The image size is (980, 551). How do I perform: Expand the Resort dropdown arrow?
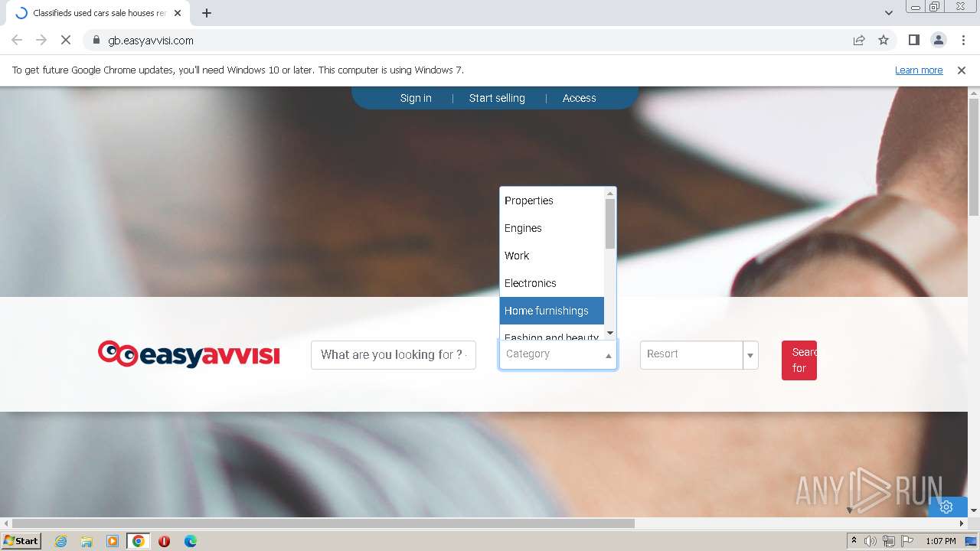point(750,355)
